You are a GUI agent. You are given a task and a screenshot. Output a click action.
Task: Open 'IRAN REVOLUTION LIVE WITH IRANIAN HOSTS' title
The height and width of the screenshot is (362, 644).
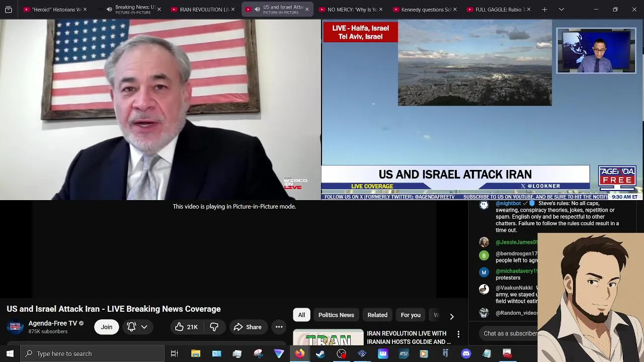(409, 337)
